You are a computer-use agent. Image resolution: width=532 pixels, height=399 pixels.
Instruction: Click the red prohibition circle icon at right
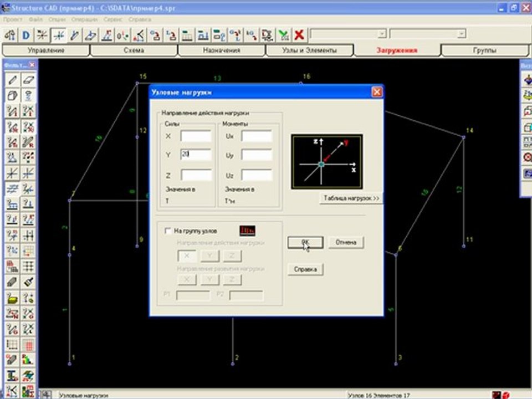pos(528,157)
